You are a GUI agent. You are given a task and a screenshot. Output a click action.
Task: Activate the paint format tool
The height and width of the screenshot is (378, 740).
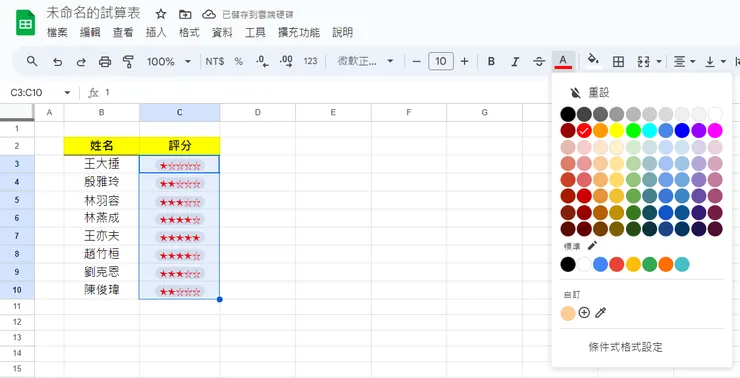click(x=128, y=61)
